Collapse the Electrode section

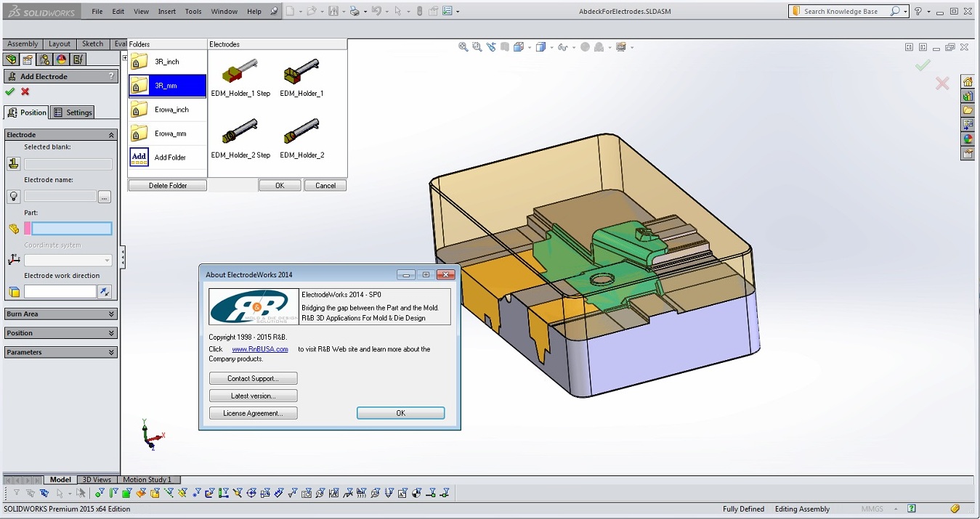[x=111, y=135]
